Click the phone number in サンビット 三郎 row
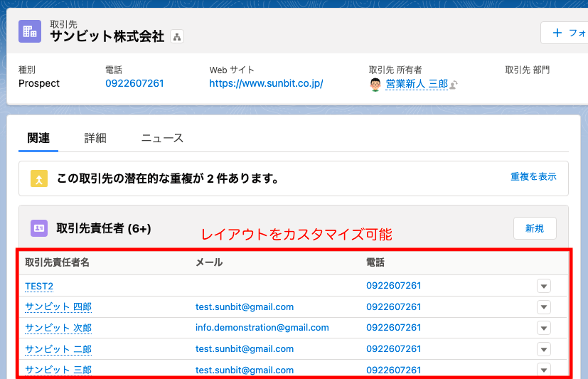The width and height of the screenshot is (588, 379). point(394,370)
